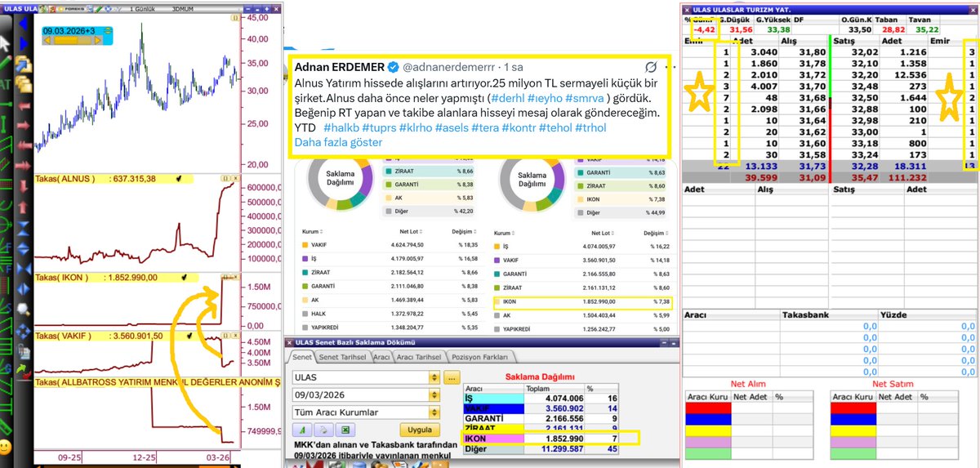Viewport: 980px width, 468px height.
Task: Open Adnan ERDEMER profile name
Action: pyautogui.click(x=338, y=66)
